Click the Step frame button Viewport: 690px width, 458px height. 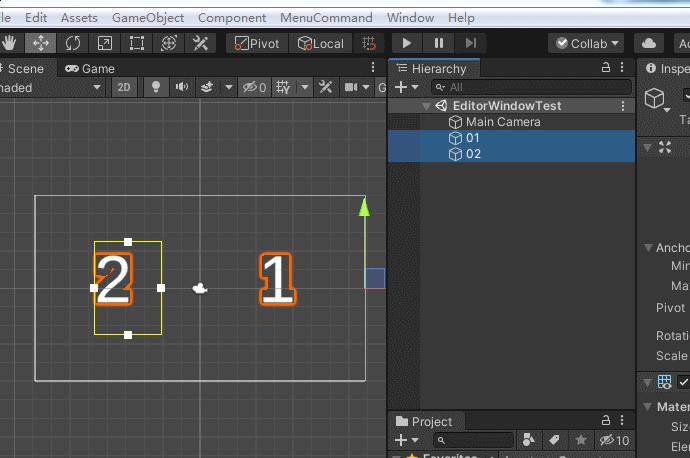point(470,43)
